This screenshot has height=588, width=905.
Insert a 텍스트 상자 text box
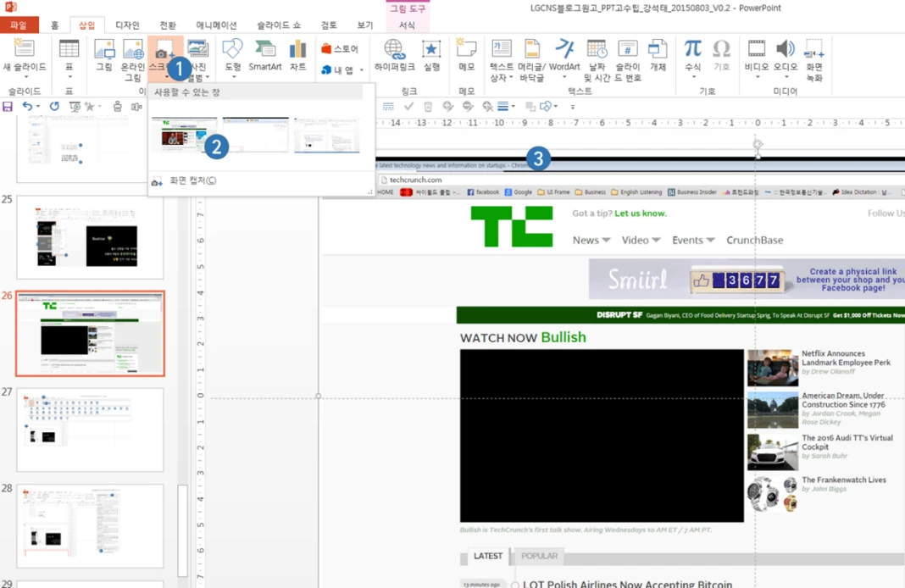pos(501,60)
